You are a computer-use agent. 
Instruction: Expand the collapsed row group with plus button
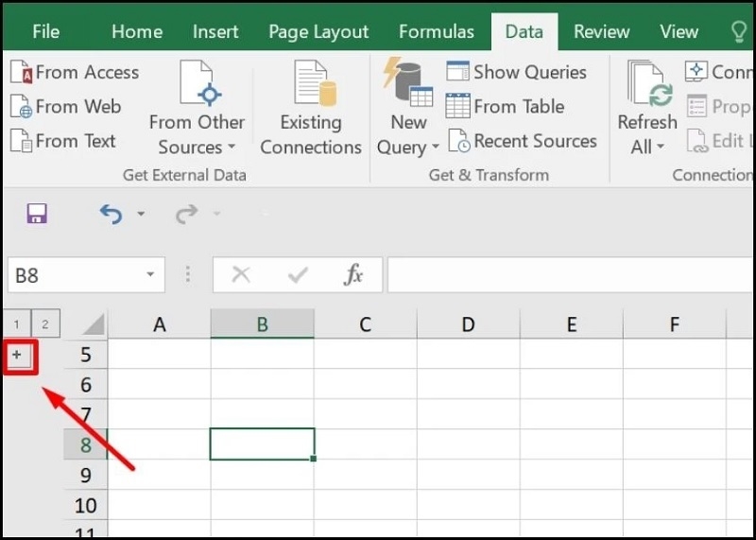coord(18,355)
